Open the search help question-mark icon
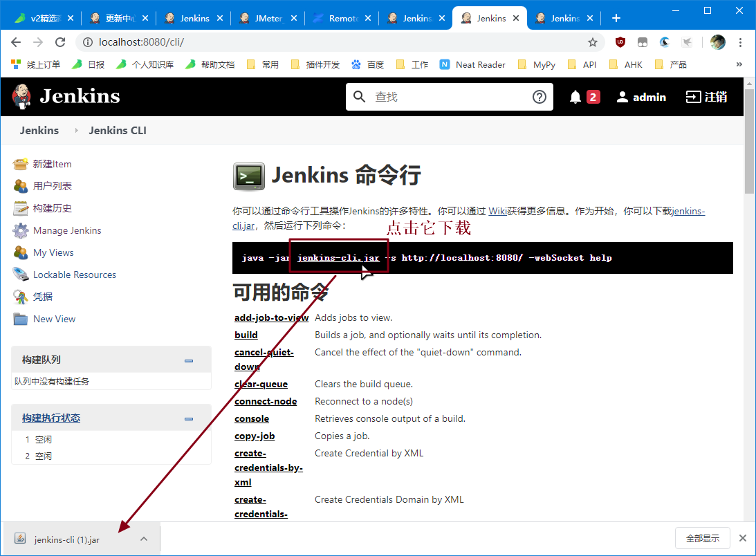 point(539,97)
